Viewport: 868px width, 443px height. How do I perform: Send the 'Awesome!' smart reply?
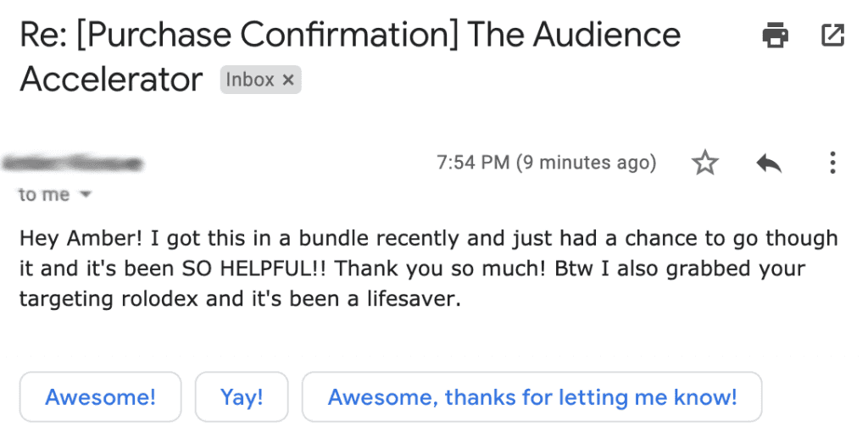point(100,397)
